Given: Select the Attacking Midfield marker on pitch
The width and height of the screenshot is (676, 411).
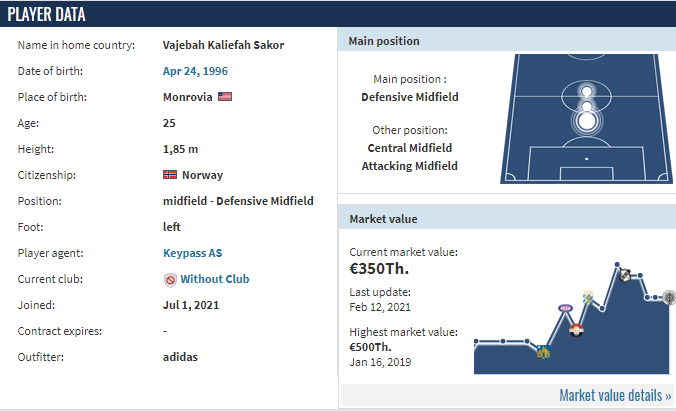Looking at the screenshot, I should [586, 91].
